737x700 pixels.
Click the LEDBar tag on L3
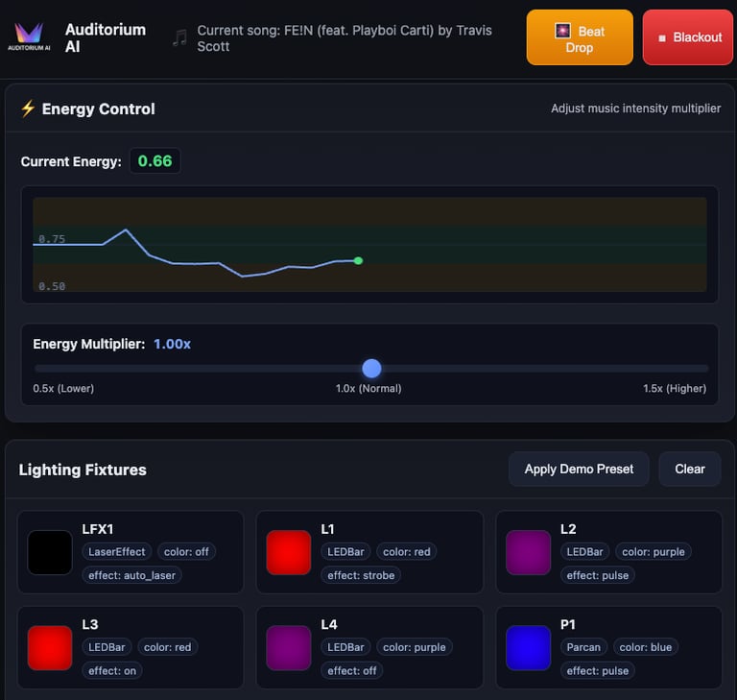tap(107, 647)
